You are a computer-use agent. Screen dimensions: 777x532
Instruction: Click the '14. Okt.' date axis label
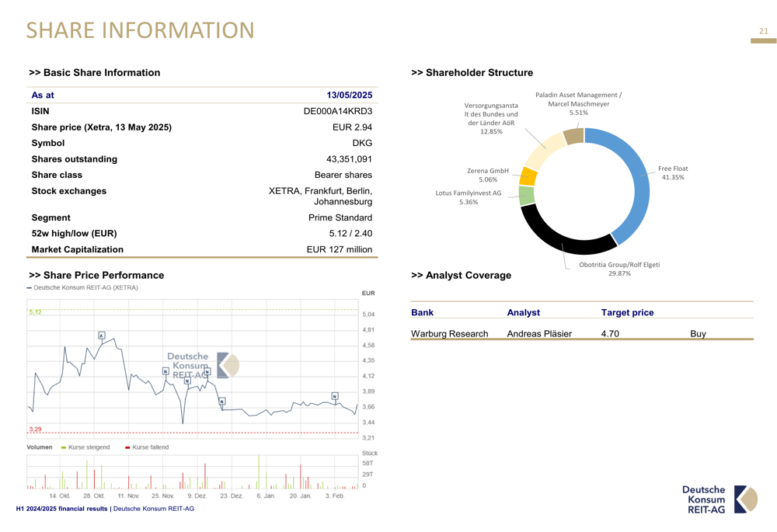click(x=60, y=495)
